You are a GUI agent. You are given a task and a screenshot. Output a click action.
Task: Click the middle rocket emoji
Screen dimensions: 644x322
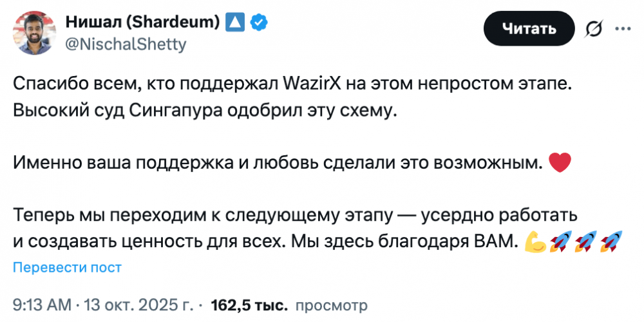pyautogui.click(x=585, y=241)
